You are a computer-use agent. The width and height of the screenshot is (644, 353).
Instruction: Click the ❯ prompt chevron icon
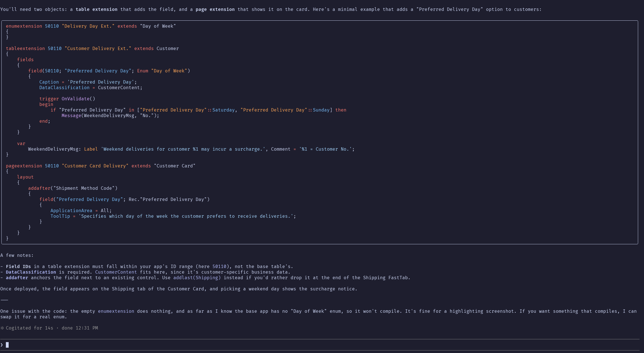[x=2, y=345]
